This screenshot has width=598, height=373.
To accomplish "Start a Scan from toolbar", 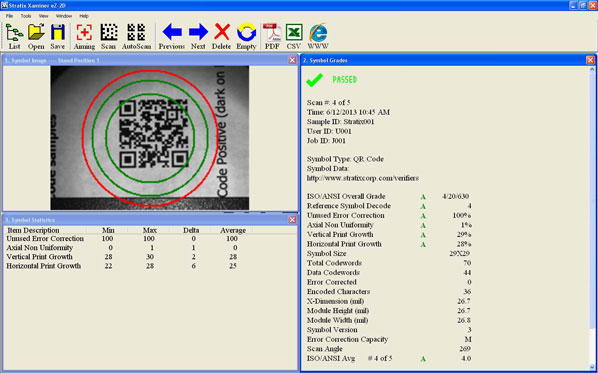I will pyautogui.click(x=109, y=36).
